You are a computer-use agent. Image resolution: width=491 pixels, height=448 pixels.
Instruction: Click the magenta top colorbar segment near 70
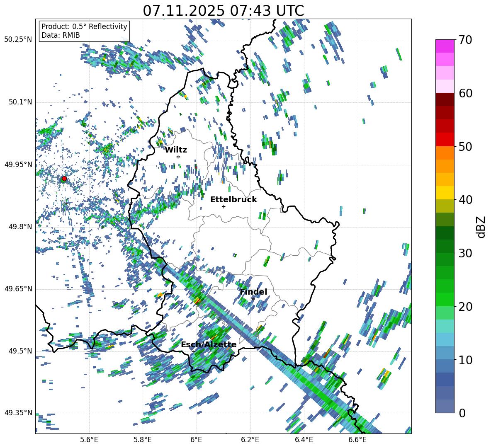[445, 46]
